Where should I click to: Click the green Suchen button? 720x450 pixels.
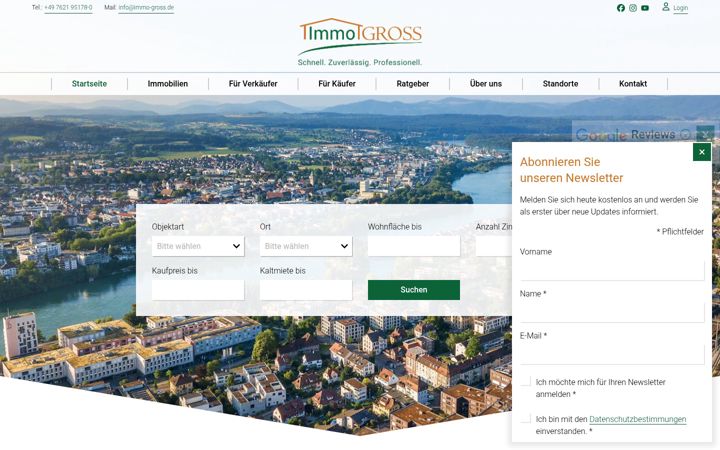click(414, 290)
